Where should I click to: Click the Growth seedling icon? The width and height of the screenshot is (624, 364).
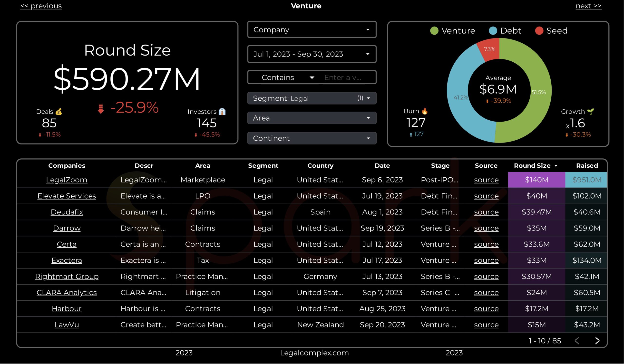(x=590, y=112)
